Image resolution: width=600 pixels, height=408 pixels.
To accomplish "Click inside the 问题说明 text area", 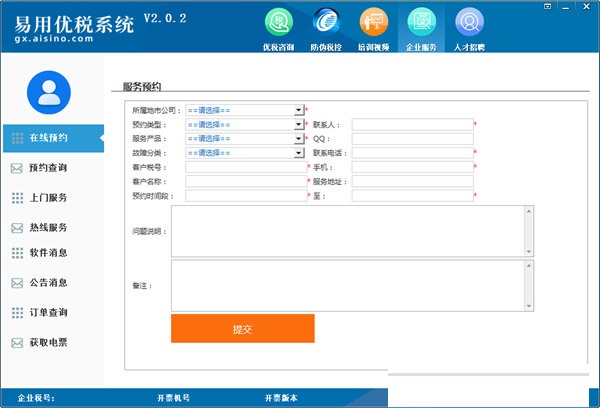I will pos(348,231).
